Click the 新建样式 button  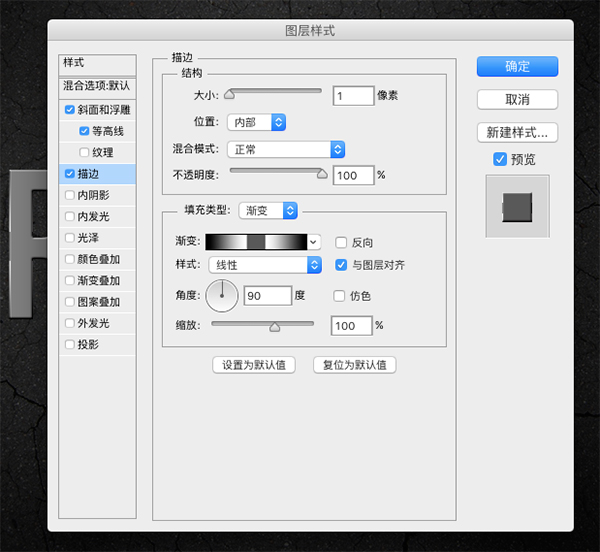(517, 132)
